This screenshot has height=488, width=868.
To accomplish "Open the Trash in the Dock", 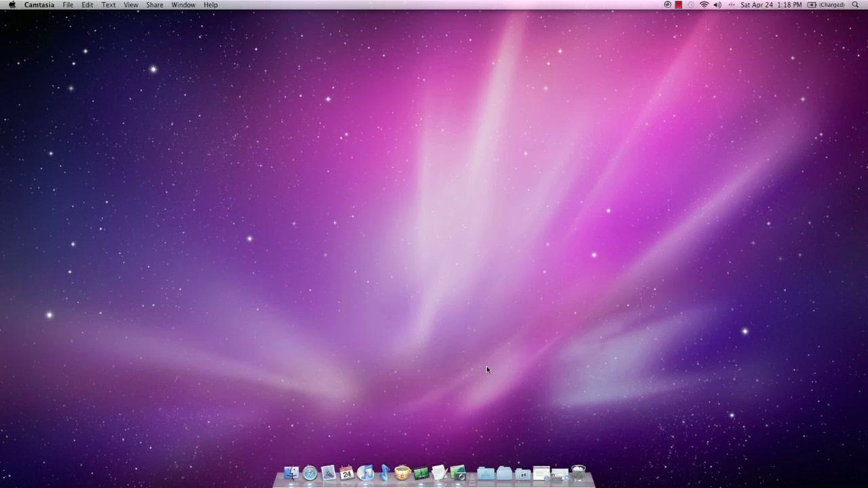I will pyautogui.click(x=578, y=473).
